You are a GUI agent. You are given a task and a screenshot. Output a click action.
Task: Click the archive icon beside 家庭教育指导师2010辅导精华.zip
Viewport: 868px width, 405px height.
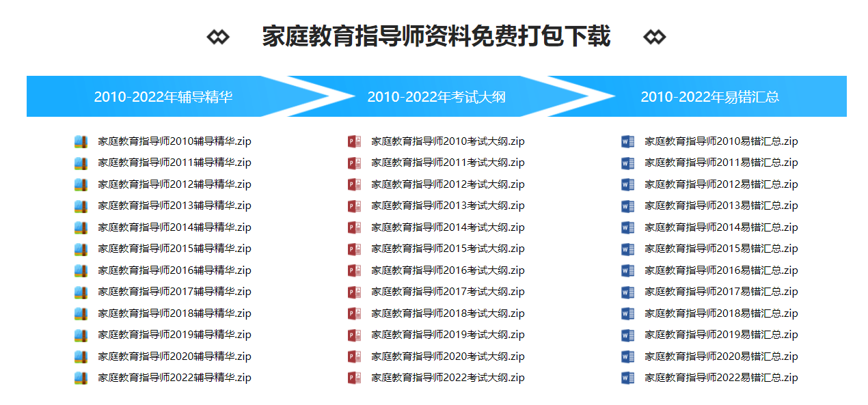[81, 142]
